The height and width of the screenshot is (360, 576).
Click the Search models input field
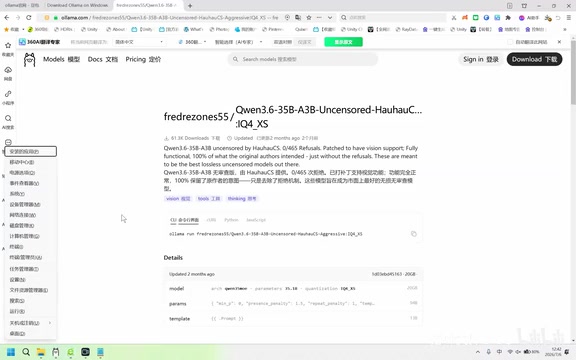pos(302,59)
